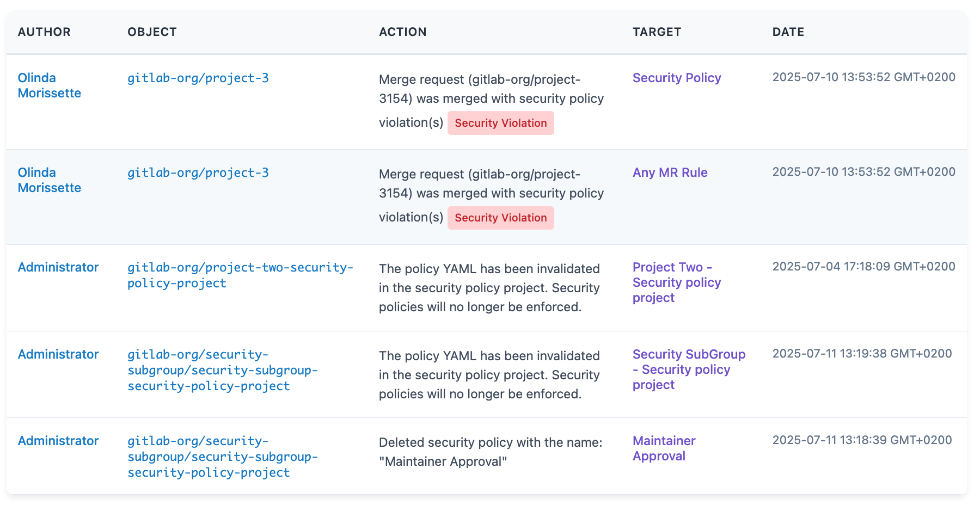This screenshot has height=505, width=980.
Task: Click the Security Violation badge in second row
Action: 500,218
